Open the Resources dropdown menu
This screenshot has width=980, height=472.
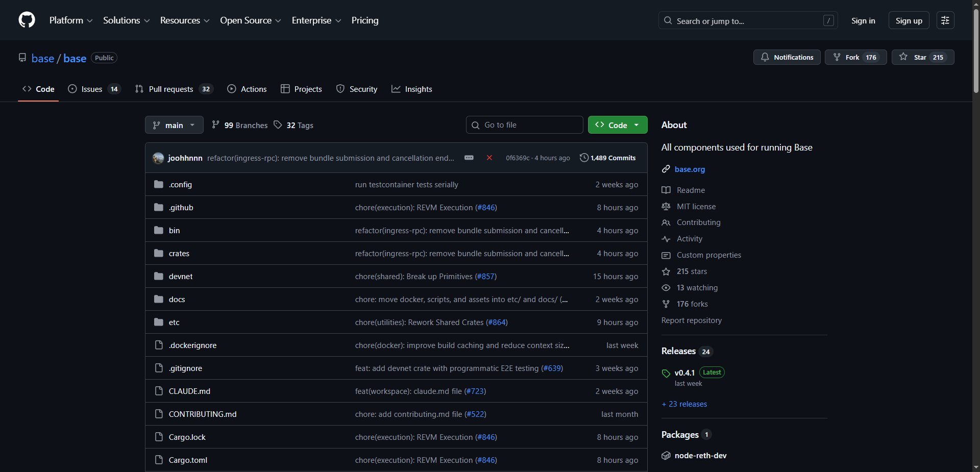tap(185, 20)
